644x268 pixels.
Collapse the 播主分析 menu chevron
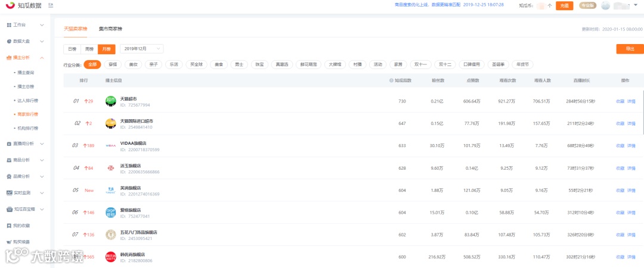[42, 58]
